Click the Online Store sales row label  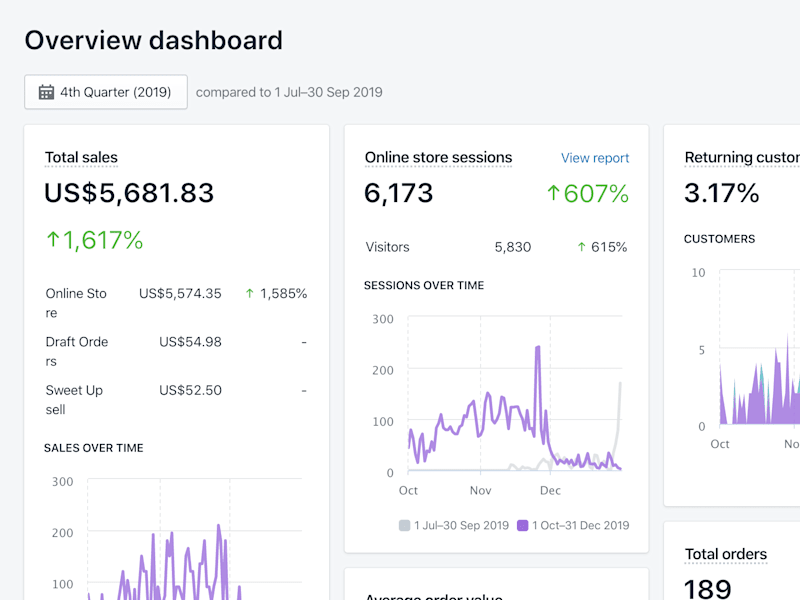coord(76,303)
